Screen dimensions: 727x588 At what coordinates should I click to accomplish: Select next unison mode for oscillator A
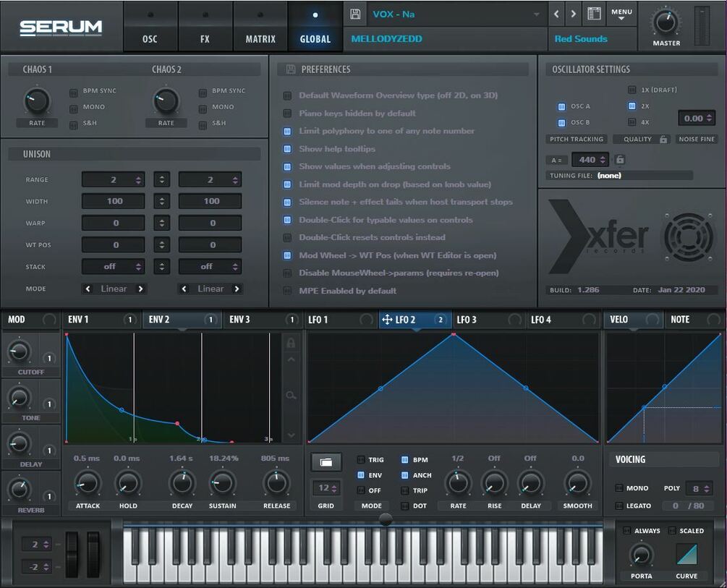(140, 289)
